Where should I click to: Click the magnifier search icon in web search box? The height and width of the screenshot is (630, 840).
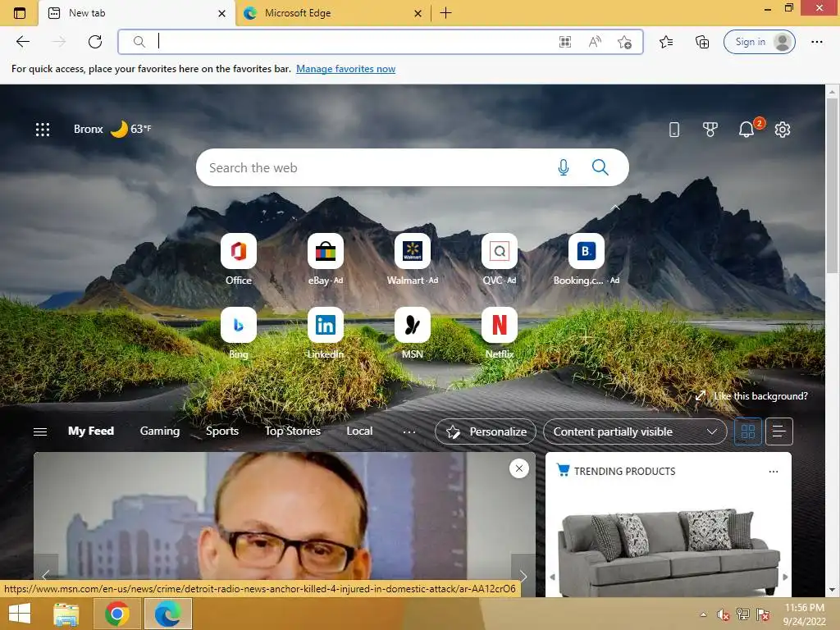click(x=600, y=167)
